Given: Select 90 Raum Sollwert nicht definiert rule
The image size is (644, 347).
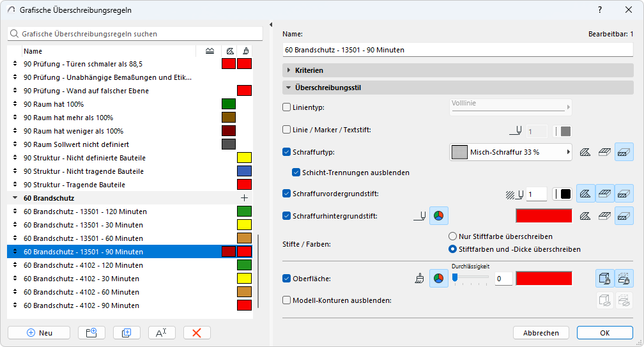Looking at the screenshot, I should (130, 144).
